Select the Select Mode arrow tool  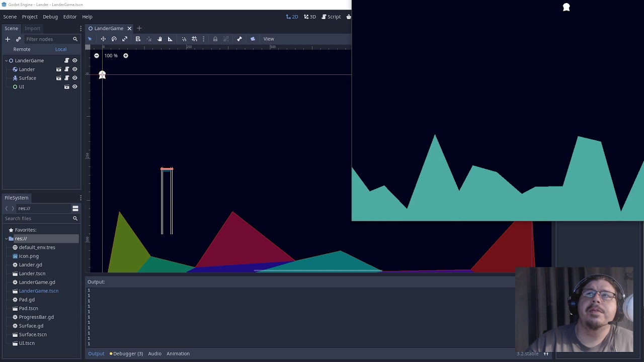click(x=90, y=39)
